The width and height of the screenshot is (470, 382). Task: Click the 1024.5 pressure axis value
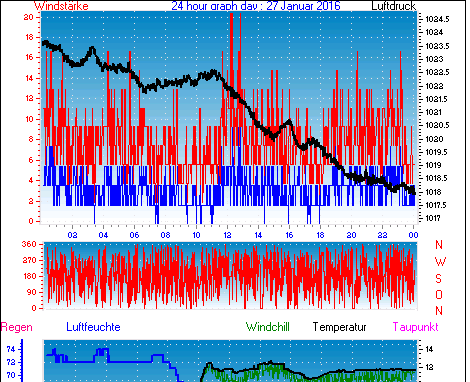(437, 19)
